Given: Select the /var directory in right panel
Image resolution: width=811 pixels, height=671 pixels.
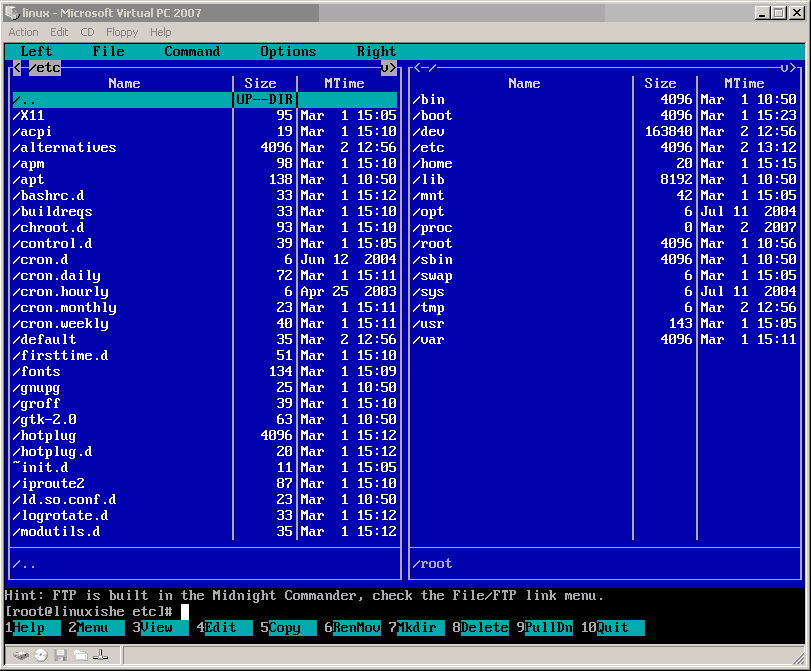Looking at the screenshot, I should 605,339.
